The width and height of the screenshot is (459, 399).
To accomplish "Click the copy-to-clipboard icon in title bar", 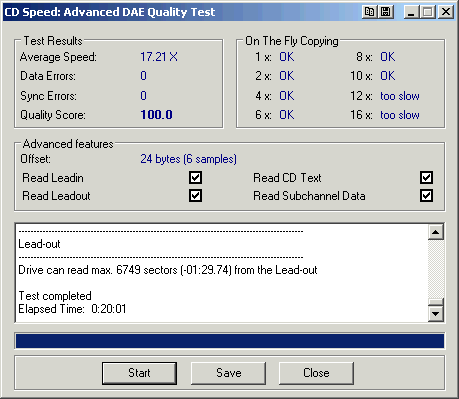I will pyautogui.click(x=370, y=12).
